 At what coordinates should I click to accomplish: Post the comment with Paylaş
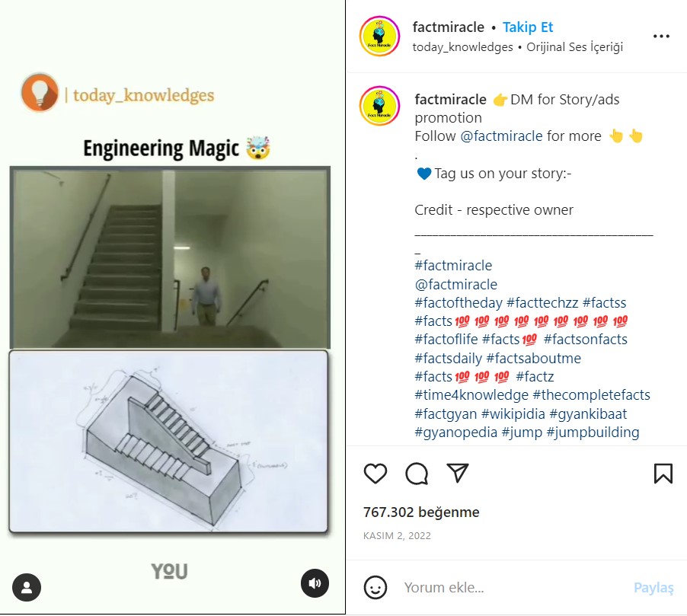click(x=653, y=588)
